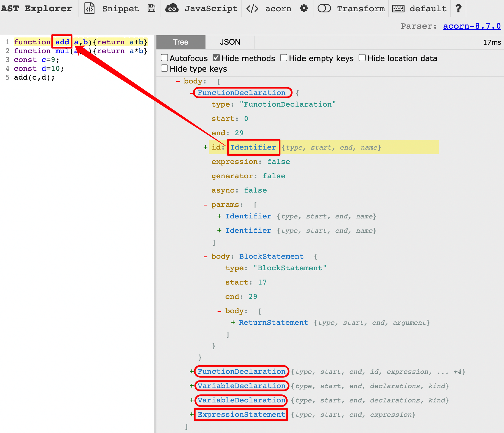This screenshot has height=433, width=504.
Task: Click the JavaScript cloud language icon
Action: pyautogui.click(x=172, y=9)
